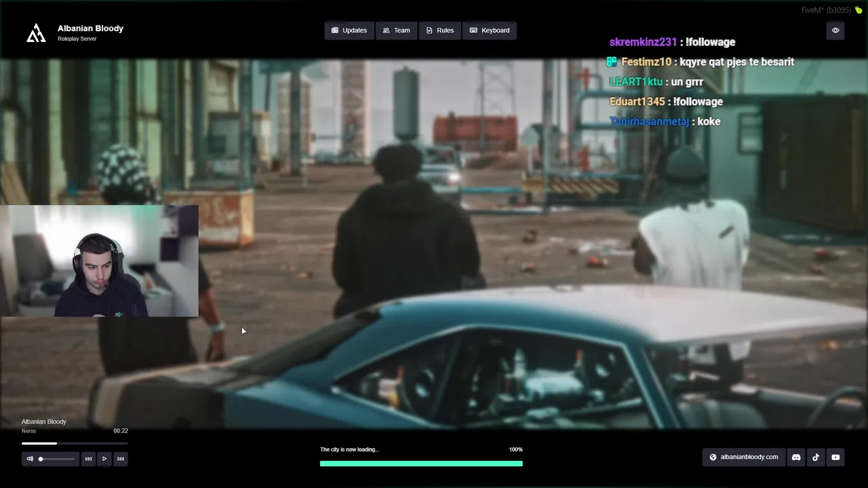Click chat username skremkinz231

coord(643,42)
